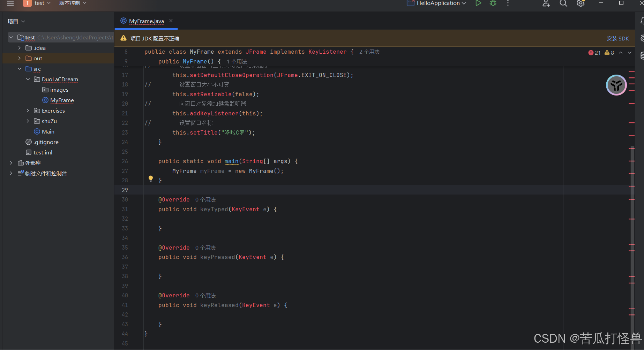The width and height of the screenshot is (644, 350).
Task: Click the AI assistant floating round icon
Action: pyautogui.click(x=616, y=85)
